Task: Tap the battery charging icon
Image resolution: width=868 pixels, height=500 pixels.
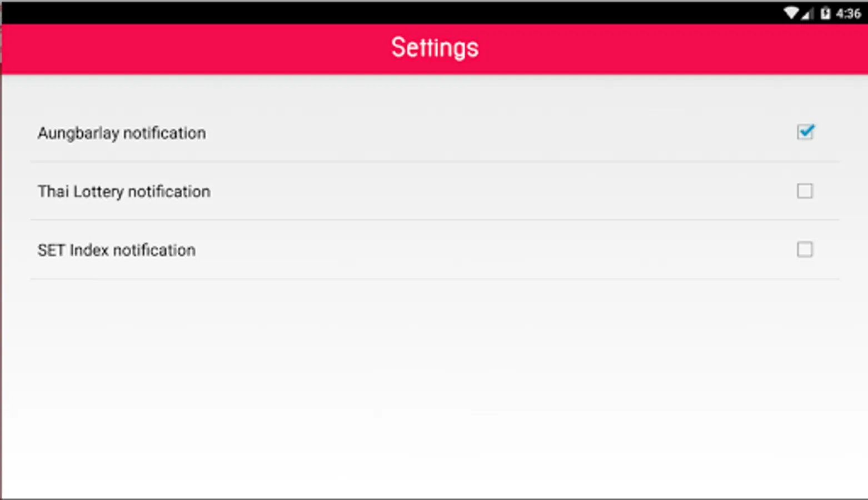Action: 825,13
